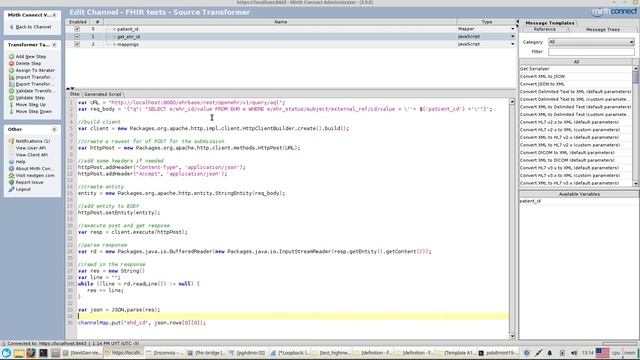The height and width of the screenshot is (360, 640).
Task: Select the patient_id available variable
Action: [530, 201]
